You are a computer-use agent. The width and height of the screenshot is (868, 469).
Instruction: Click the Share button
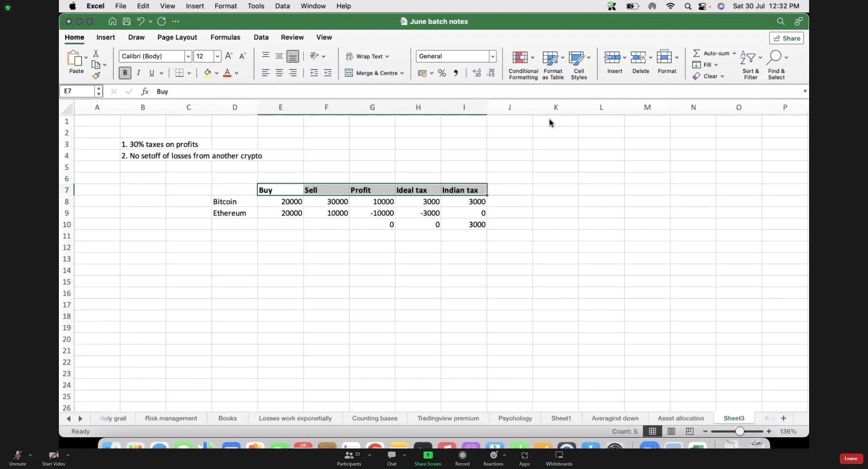point(787,38)
